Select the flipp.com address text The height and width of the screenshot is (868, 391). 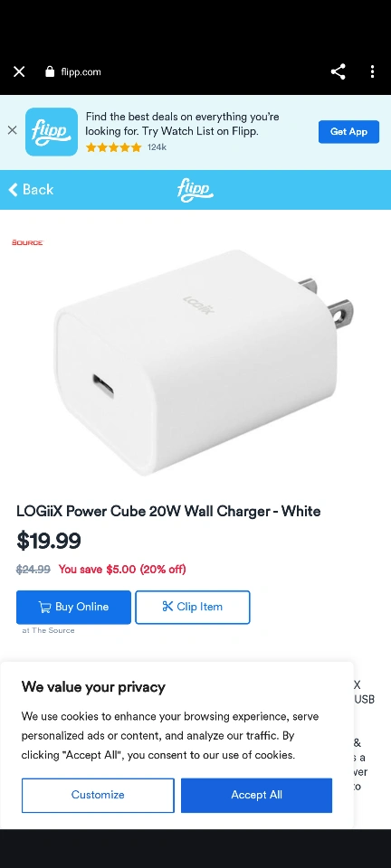click(81, 72)
